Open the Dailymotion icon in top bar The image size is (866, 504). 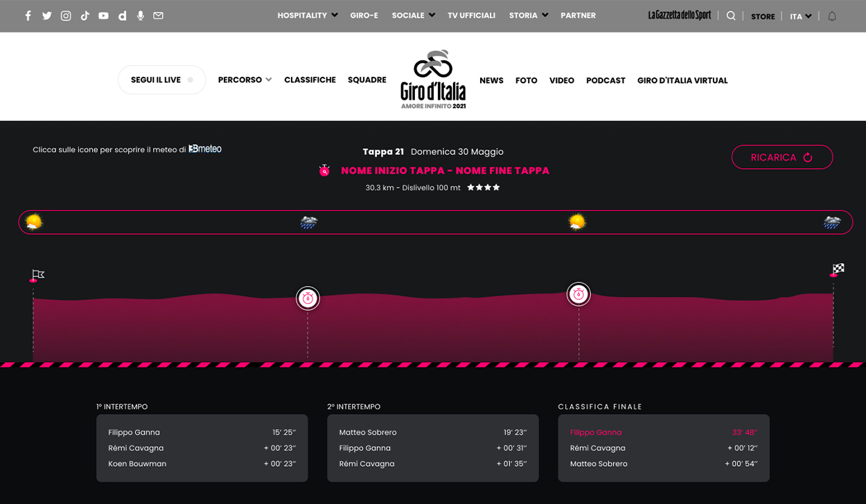[x=123, y=16]
